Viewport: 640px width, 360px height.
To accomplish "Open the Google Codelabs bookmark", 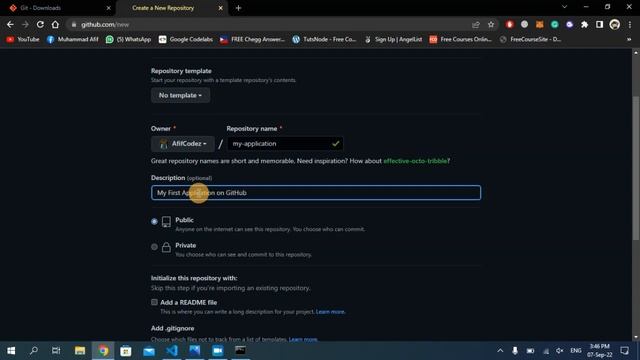I will tap(186, 39).
